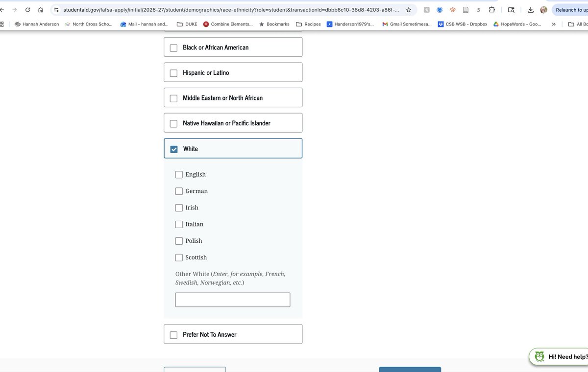Click the blue circle extension icon

point(440,10)
